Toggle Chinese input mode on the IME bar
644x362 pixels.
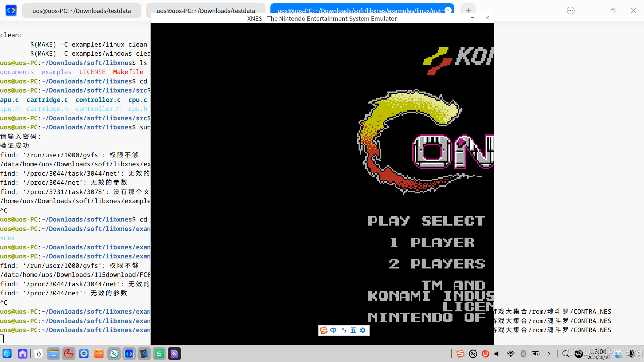(333, 330)
